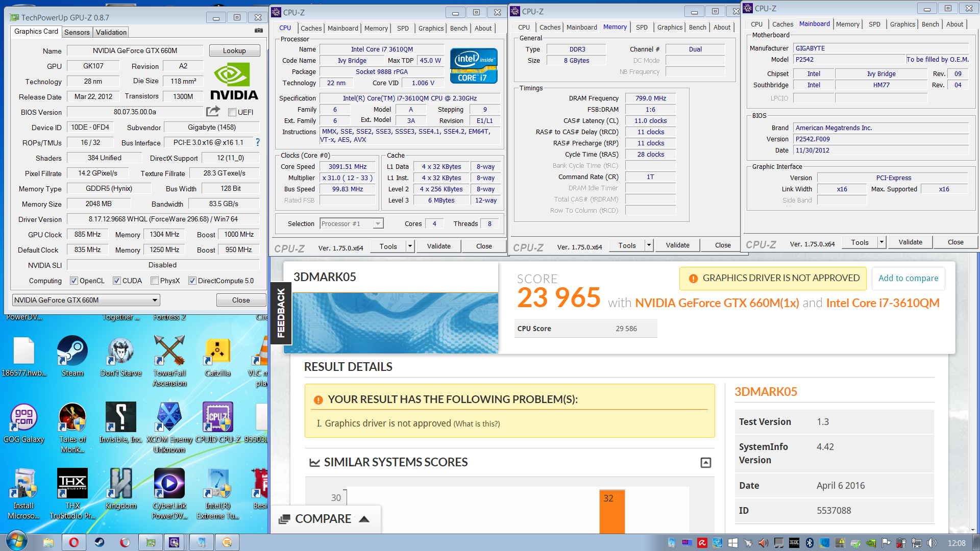Click the FEEDBACK side tab
Image resolution: width=980 pixels, height=551 pixels.
(x=280, y=313)
